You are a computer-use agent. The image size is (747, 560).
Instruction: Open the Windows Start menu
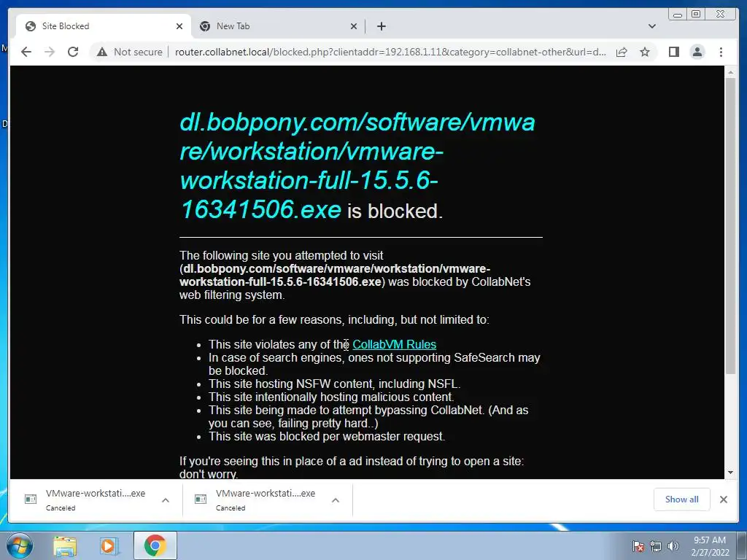click(x=19, y=545)
